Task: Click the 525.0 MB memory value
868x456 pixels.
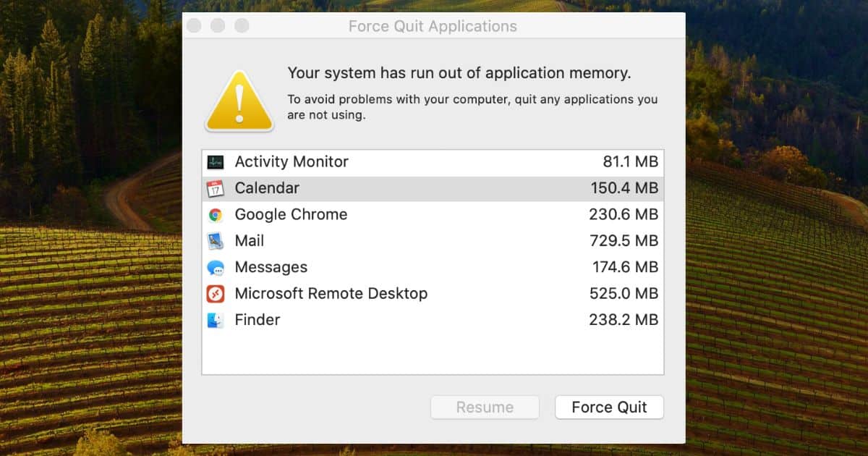Action: pos(624,294)
